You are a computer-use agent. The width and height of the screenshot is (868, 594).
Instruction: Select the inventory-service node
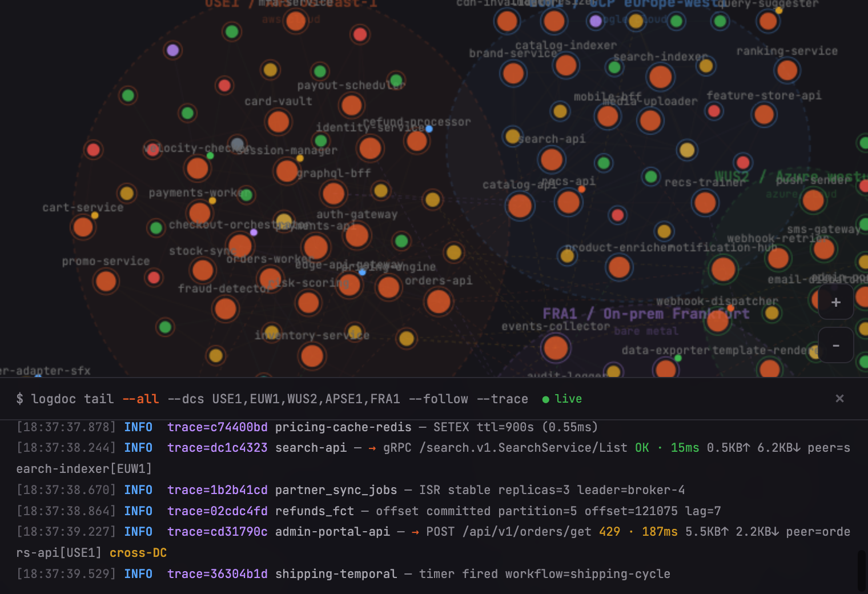click(x=312, y=356)
